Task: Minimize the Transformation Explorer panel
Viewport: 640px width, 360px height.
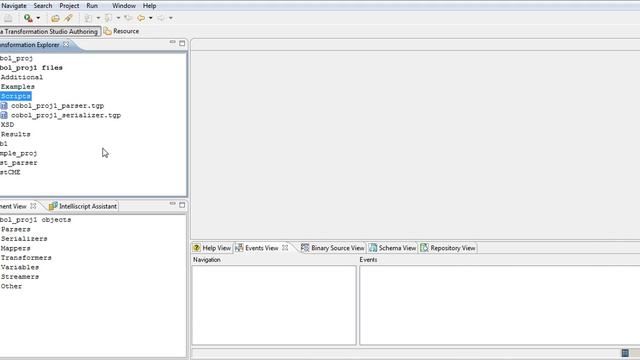Action: (172, 42)
